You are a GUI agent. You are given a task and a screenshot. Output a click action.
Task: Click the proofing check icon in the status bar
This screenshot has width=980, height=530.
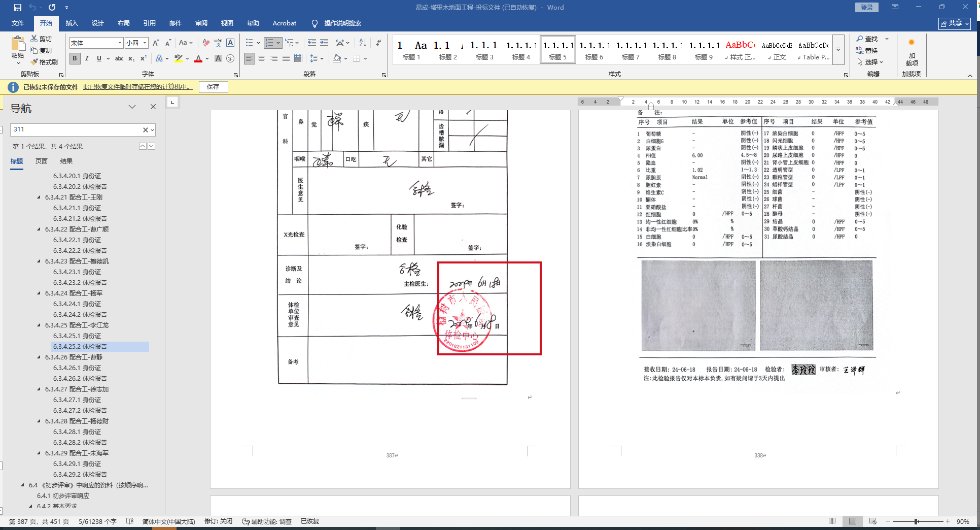click(130, 521)
